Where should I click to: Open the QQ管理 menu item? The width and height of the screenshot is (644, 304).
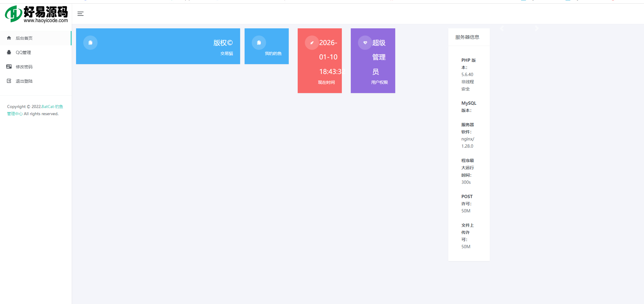23,53
